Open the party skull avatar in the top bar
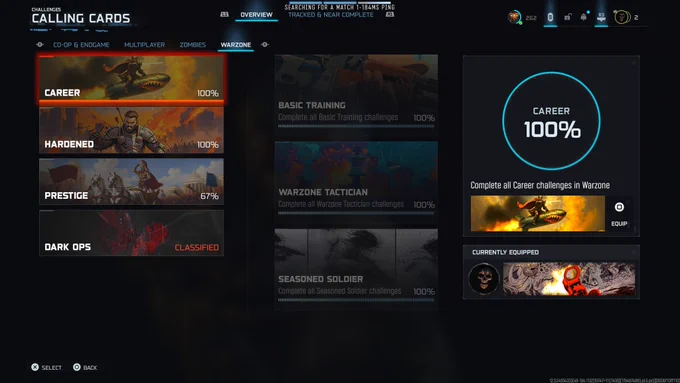The width and height of the screenshot is (680, 383). tap(621, 17)
